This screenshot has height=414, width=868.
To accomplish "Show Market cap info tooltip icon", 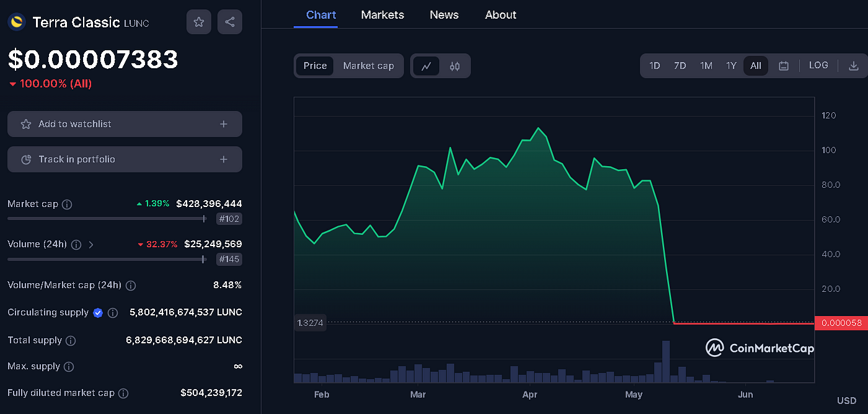I will (x=67, y=204).
